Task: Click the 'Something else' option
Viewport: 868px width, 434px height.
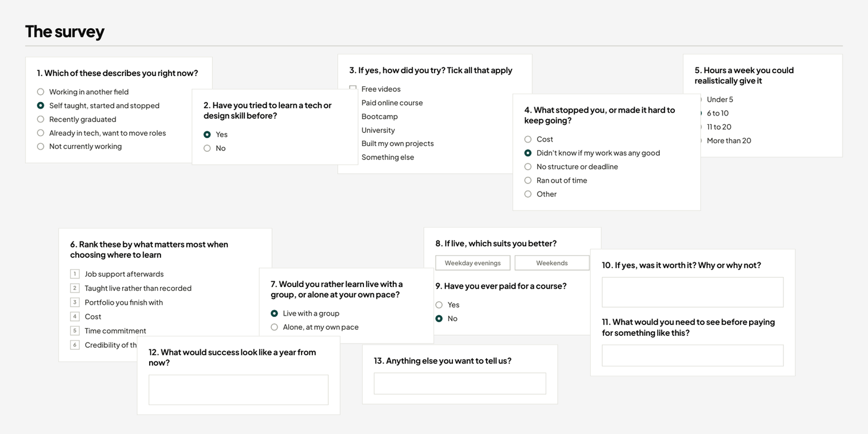Action: 388,157
